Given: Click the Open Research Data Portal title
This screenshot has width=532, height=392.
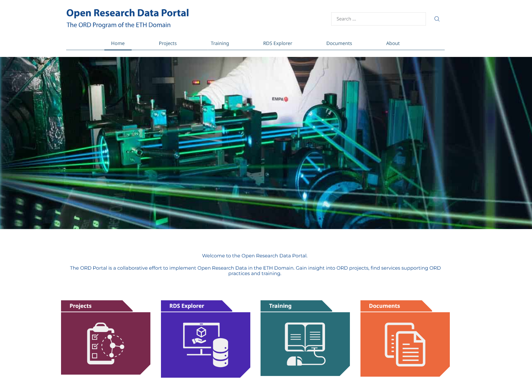Looking at the screenshot, I should click(127, 13).
